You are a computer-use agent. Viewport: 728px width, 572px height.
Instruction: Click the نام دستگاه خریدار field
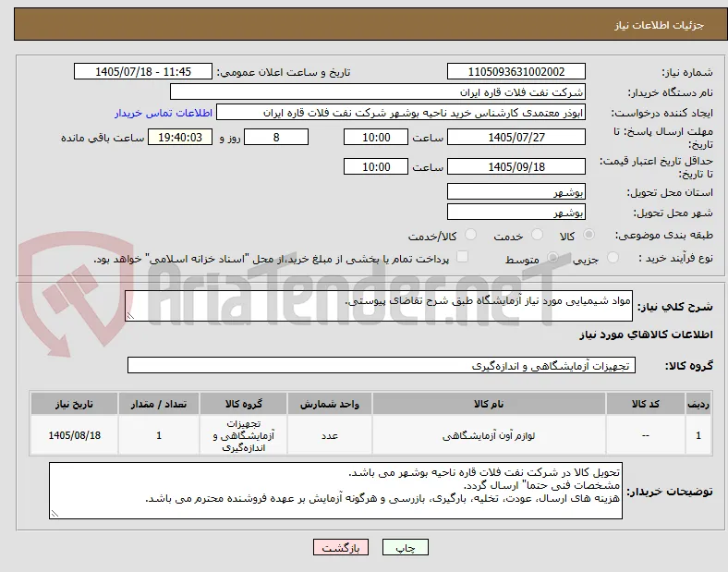(x=378, y=91)
